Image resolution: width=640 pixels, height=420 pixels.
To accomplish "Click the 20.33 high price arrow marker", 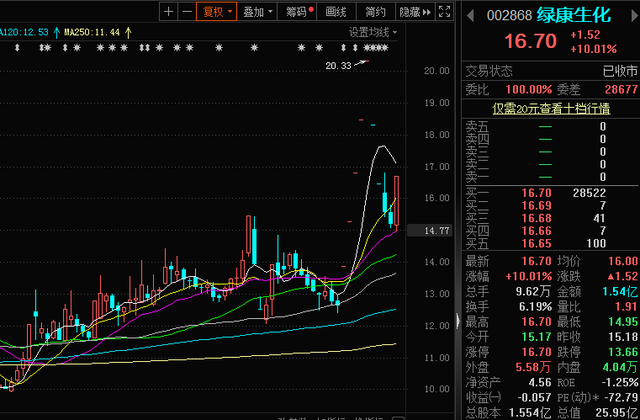I will [x=362, y=64].
